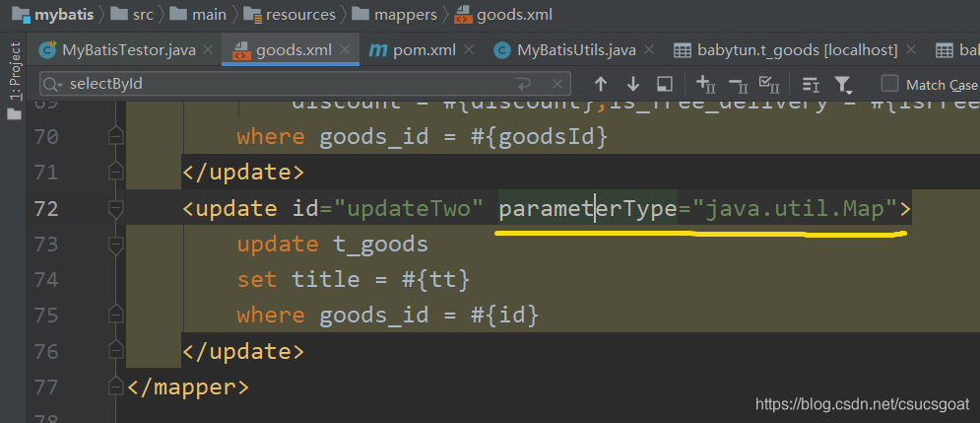Click goods.xml file in breadcrumb
This screenshot has height=423, width=980.
pos(503,14)
